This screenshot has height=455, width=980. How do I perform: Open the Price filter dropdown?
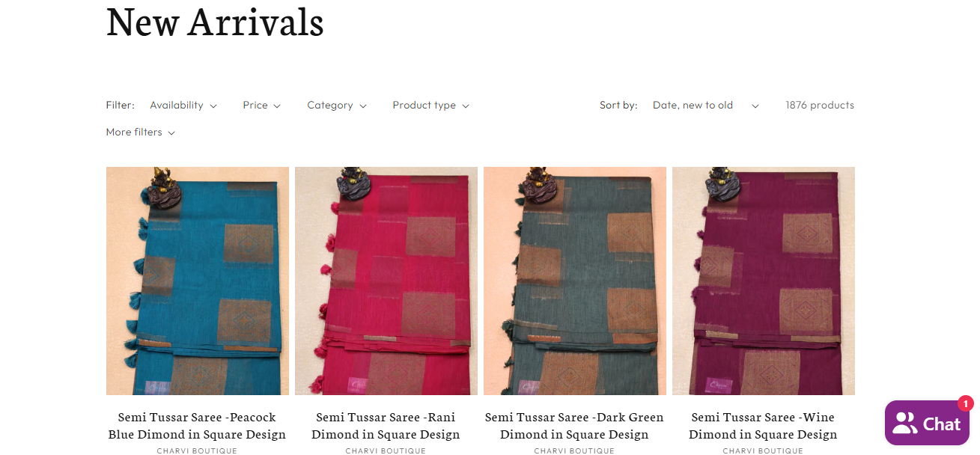pyautogui.click(x=261, y=106)
